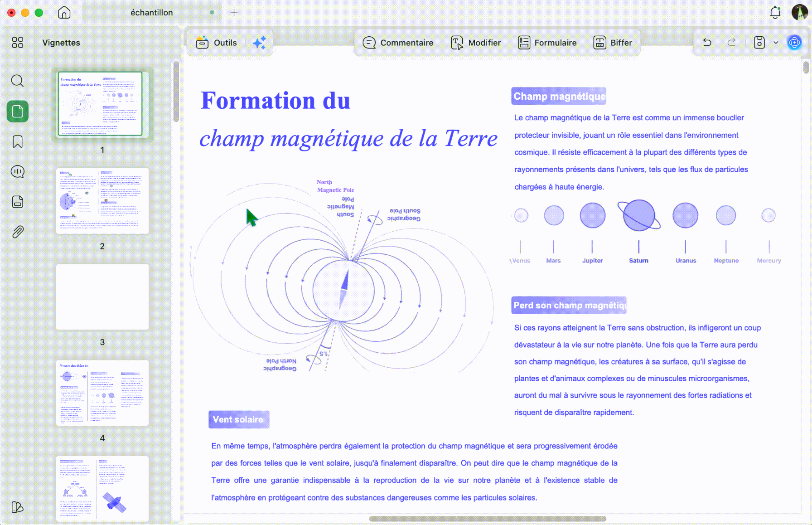The width and height of the screenshot is (812, 525).
Task: Click 'champ magnétique de la Terre' subtitle
Action: click(348, 138)
